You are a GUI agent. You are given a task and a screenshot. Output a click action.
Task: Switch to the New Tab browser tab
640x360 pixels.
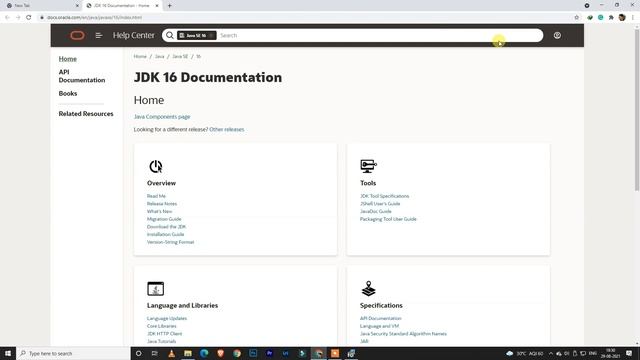(43, 6)
